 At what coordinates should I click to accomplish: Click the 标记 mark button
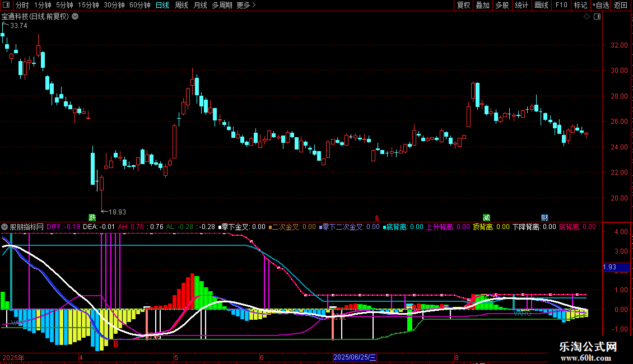(x=580, y=5)
